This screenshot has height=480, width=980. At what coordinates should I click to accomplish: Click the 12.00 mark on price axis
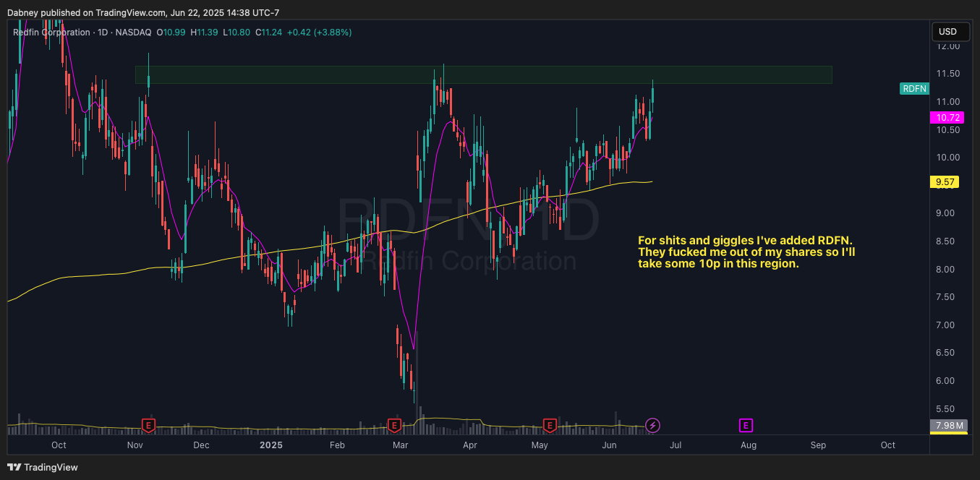(x=947, y=46)
